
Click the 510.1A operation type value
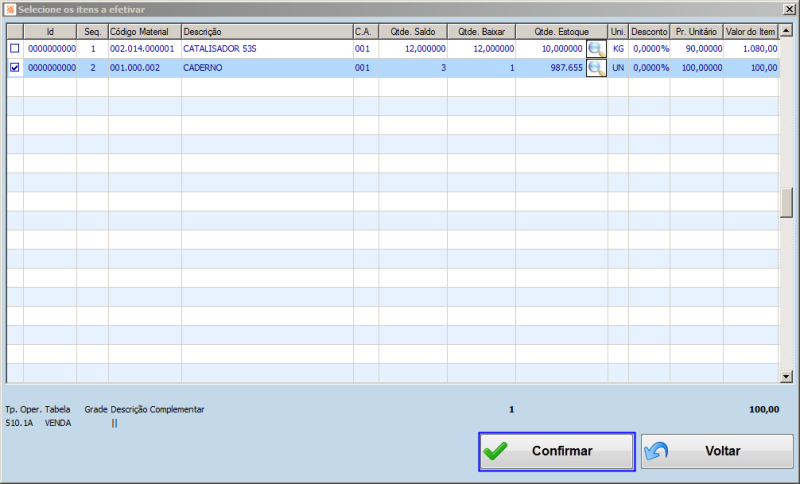[19, 423]
